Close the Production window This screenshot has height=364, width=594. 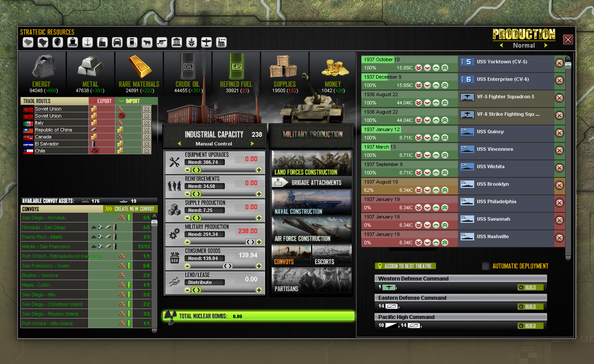point(568,40)
